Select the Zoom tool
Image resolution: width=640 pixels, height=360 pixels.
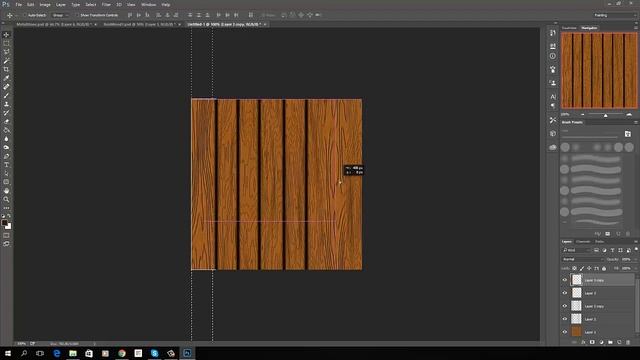[6, 200]
